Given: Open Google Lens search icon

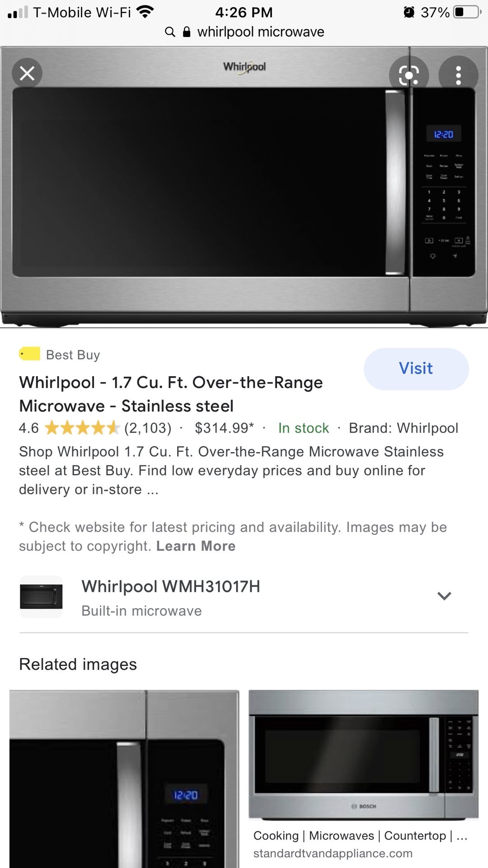Looking at the screenshot, I should point(409,75).
